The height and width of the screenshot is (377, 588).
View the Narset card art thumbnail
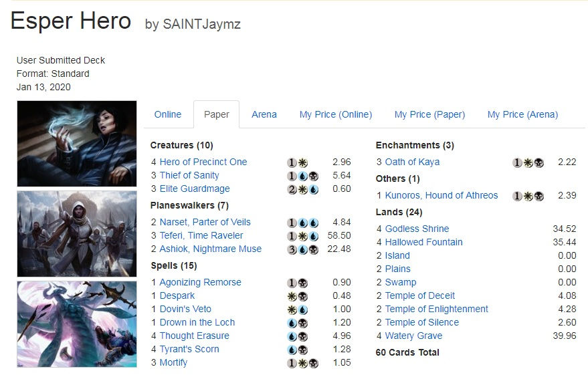click(x=77, y=144)
